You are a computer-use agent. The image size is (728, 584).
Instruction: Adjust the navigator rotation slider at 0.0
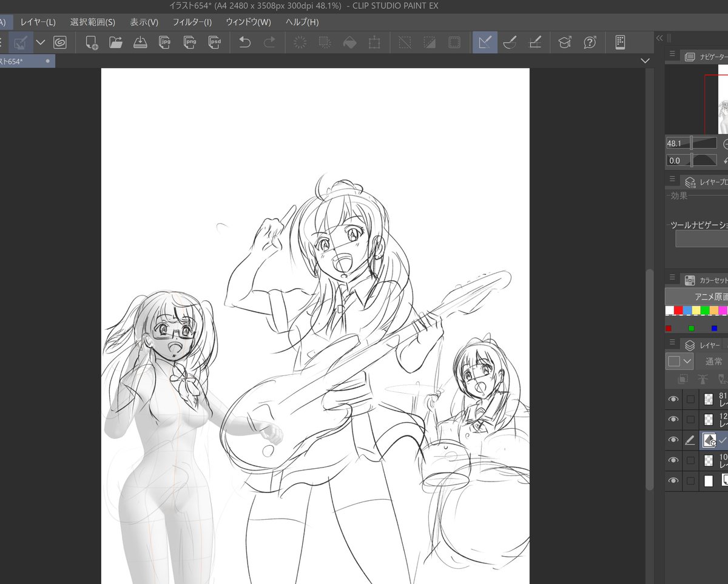coord(691,161)
